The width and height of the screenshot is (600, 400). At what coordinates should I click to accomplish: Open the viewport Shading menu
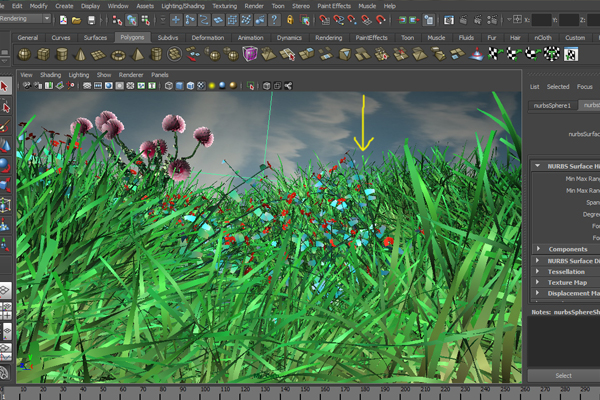click(51, 75)
